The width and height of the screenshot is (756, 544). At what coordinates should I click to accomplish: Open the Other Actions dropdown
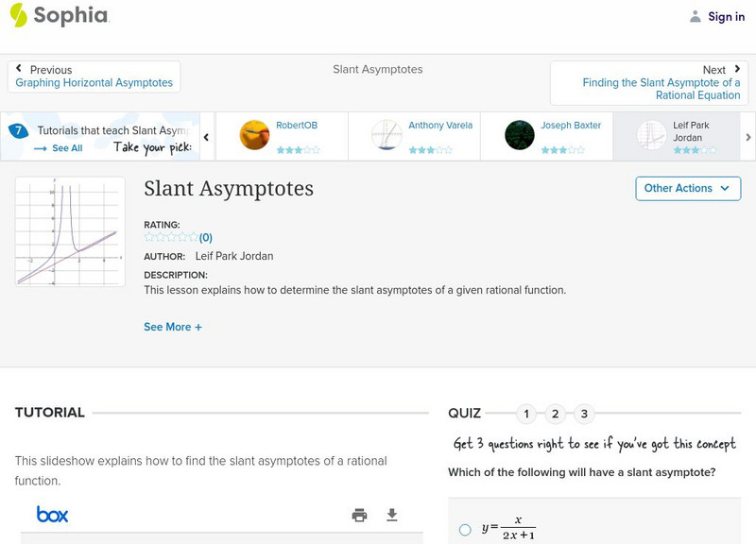[x=687, y=188]
